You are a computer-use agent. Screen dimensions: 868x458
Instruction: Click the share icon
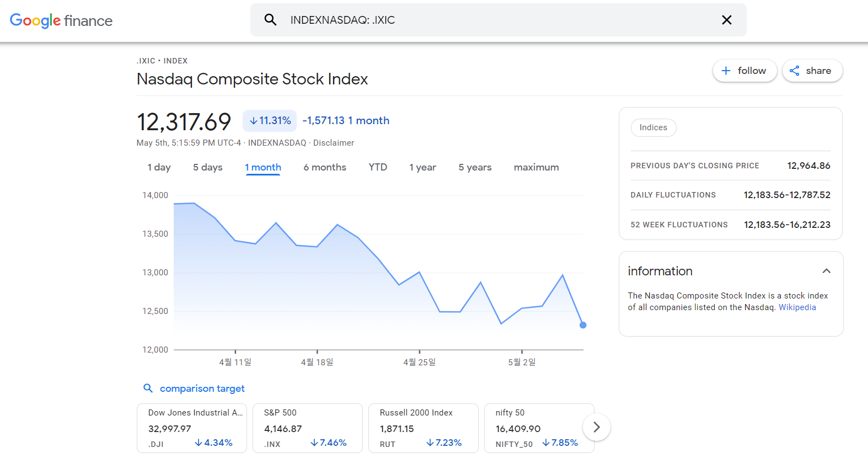[x=795, y=71]
